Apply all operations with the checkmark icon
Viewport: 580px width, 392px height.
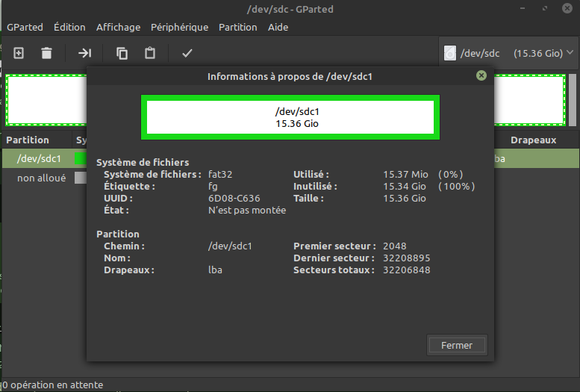pos(187,53)
